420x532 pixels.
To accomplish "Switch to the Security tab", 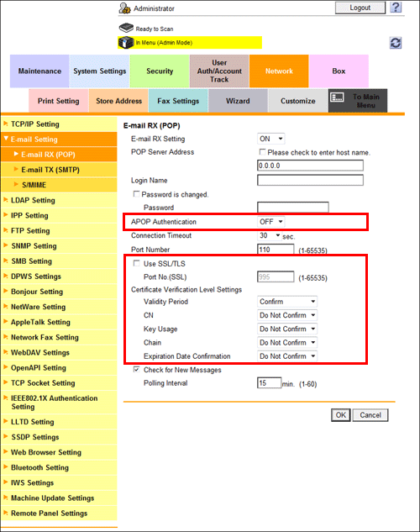I will (x=160, y=71).
